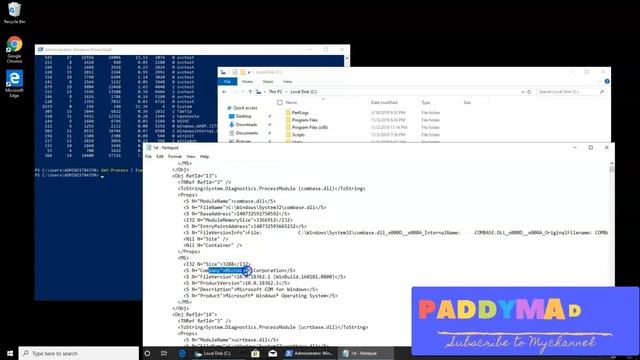Viewport: 640px width, 360px height.
Task: Launch Edge from the taskbar
Action: pyautogui.click(x=182, y=353)
